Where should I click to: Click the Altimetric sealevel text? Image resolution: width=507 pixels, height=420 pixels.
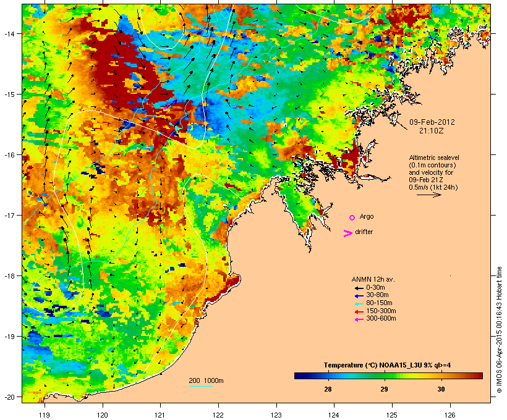pos(434,157)
